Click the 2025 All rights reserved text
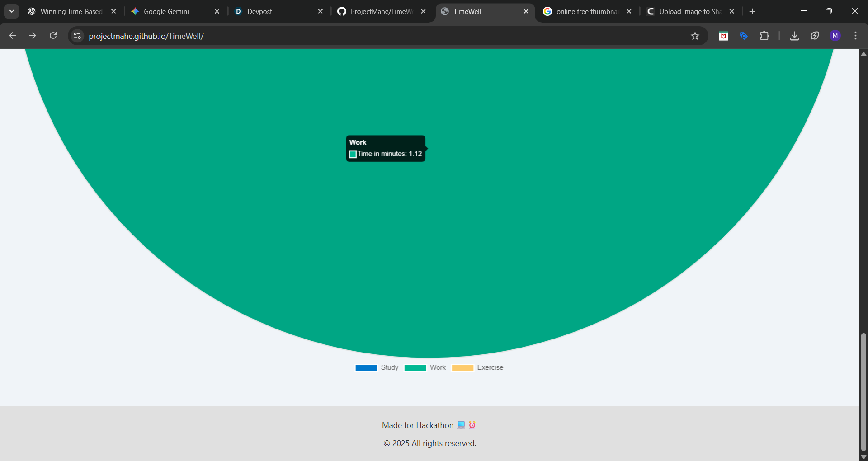Viewport: 868px width, 461px height. (430, 443)
